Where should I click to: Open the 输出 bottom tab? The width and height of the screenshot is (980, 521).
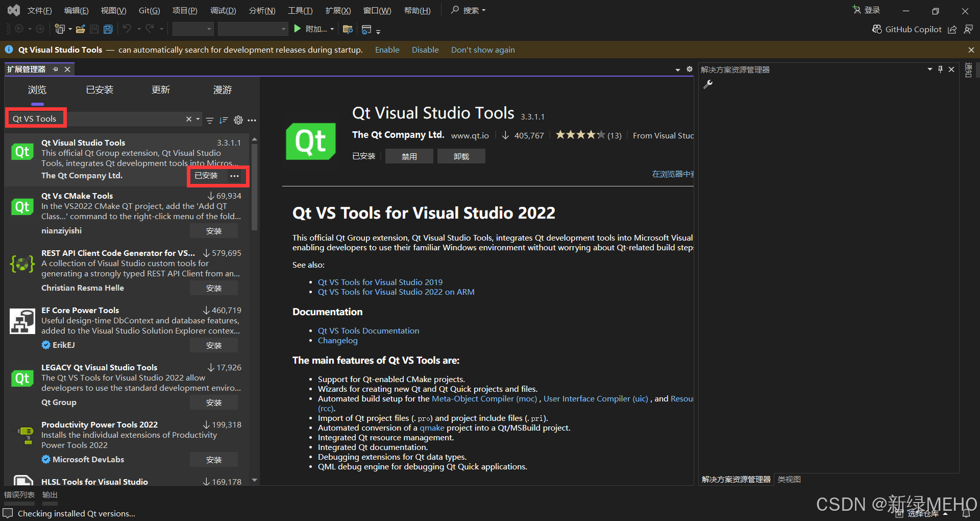50,494
